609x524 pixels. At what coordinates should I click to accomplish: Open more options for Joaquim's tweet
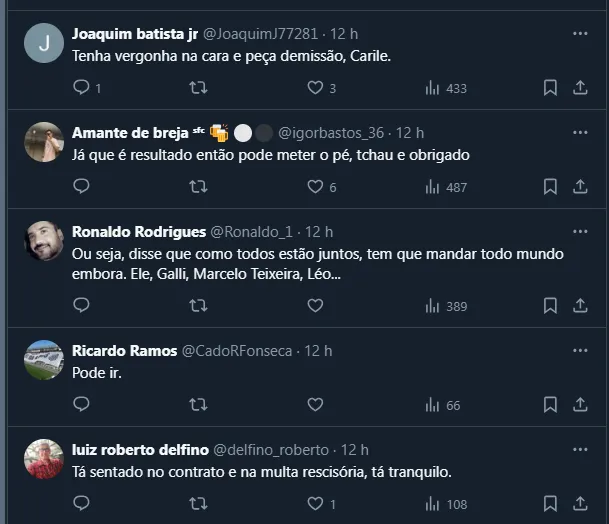[x=580, y=34]
